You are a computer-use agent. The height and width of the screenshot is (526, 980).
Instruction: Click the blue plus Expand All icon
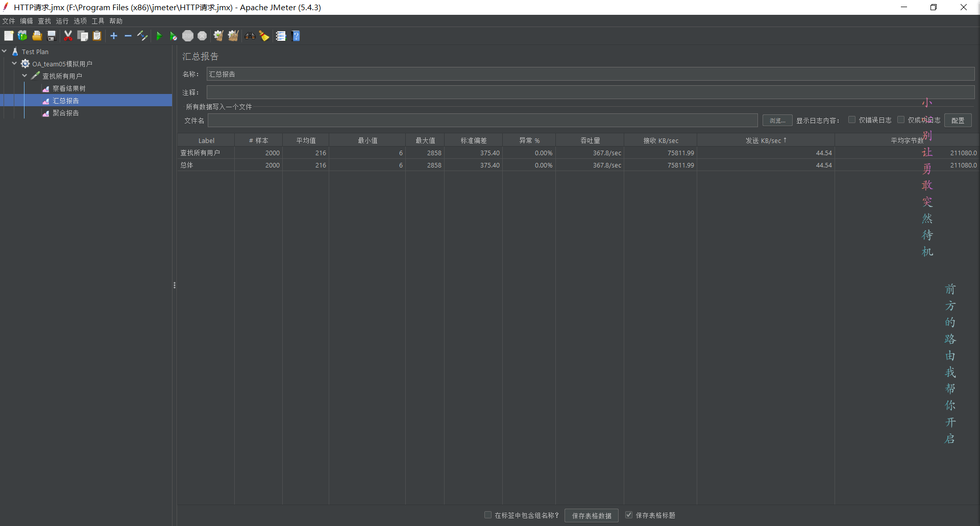point(114,36)
